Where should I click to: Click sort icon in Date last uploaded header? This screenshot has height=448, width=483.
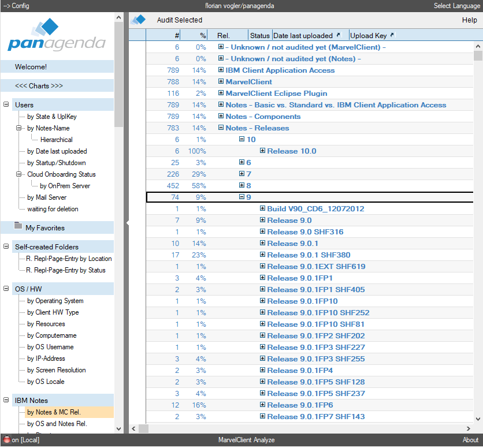tap(339, 35)
